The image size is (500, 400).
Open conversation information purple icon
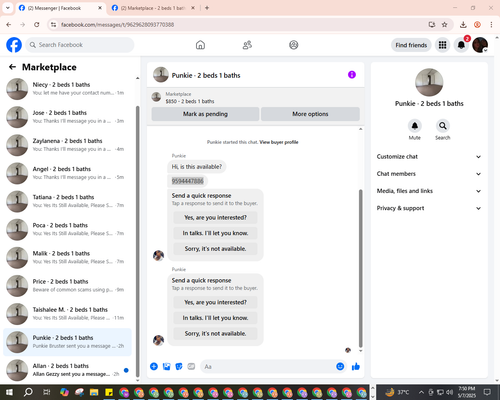(352, 75)
